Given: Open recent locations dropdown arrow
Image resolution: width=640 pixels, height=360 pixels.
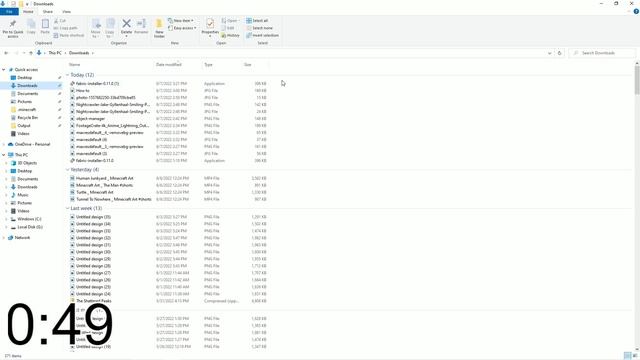Looking at the screenshot, I should pyautogui.click(x=24, y=53).
